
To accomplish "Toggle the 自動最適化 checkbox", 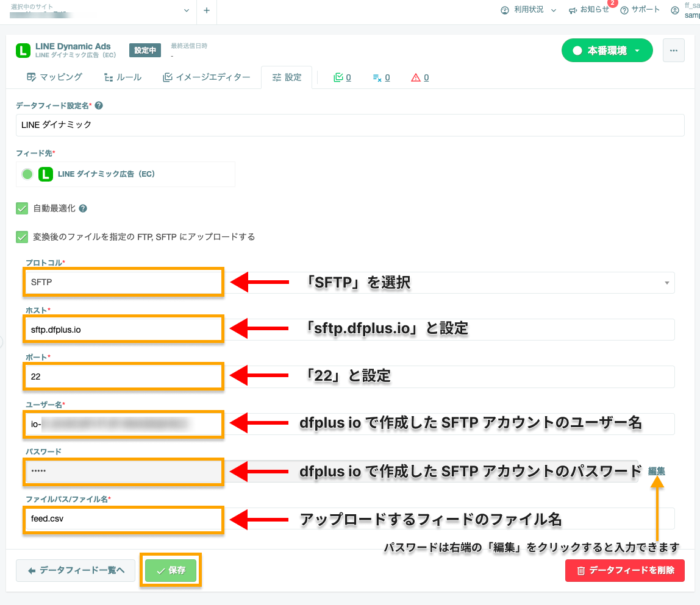I will 22,208.
